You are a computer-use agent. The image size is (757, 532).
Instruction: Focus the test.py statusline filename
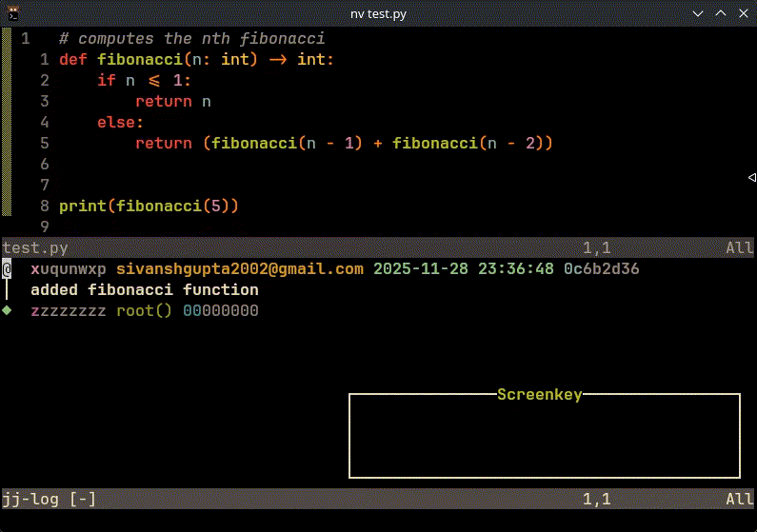point(35,247)
